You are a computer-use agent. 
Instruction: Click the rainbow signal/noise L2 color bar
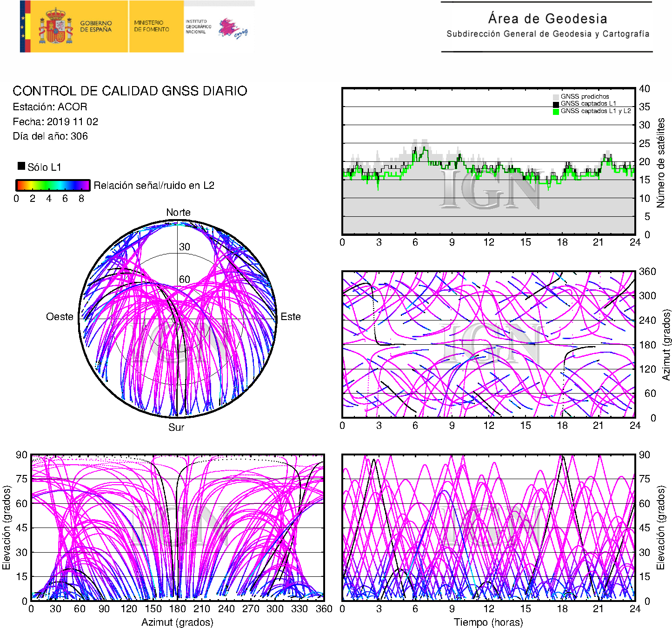pos(53,185)
